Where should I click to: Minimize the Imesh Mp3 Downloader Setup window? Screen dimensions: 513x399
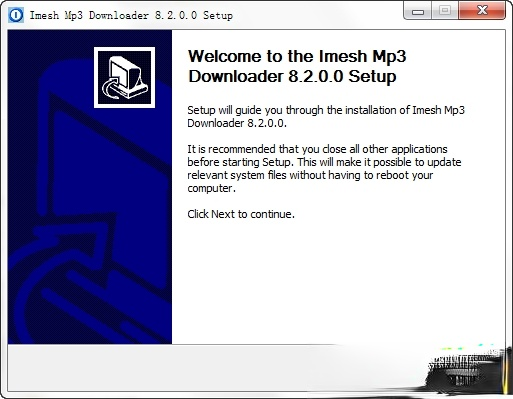click(417, 11)
